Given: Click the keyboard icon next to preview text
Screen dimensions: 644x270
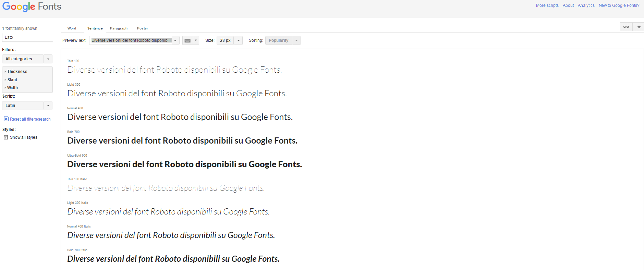Looking at the screenshot, I should pyautogui.click(x=187, y=40).
